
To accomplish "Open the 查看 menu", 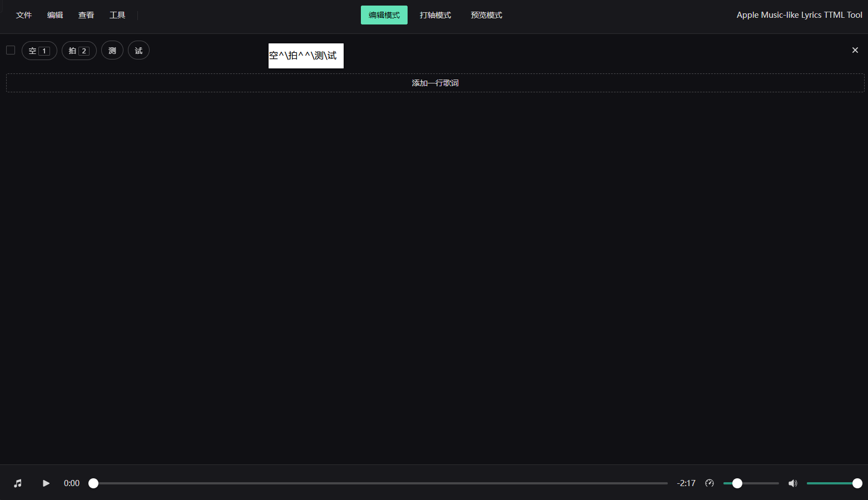I will pyautogui.click(x=86, y=15).
